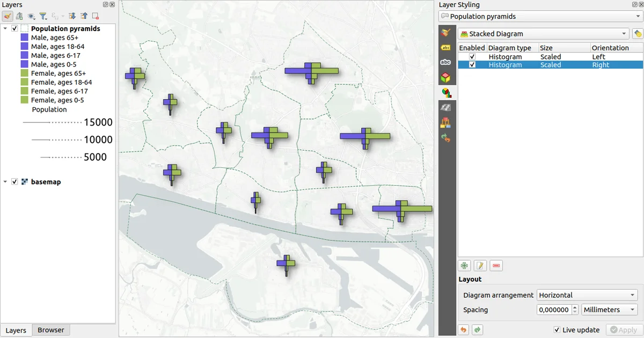Open the Diagram arrangement Horizontal dropdown
The width and height of the screenshot is (644, 338).
pos(587,295)
